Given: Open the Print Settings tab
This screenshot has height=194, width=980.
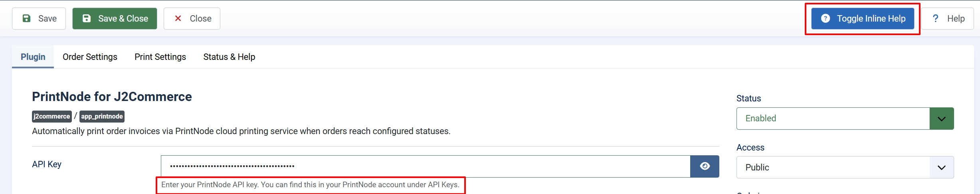Looking at the screenshot, I should coord(160,57).
